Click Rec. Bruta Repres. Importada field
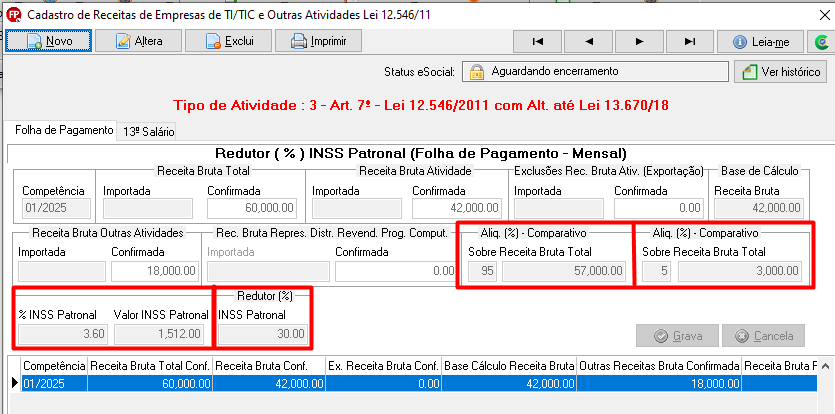The height and width of the screenshot is (414, 835). point(268,271)
